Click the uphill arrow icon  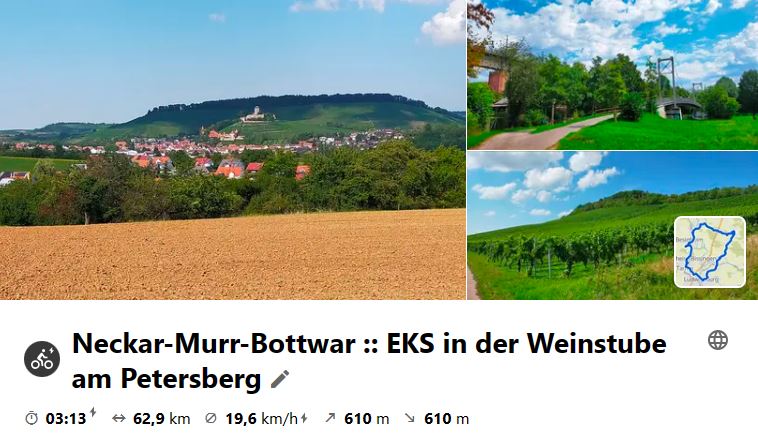tap(330, 418)
